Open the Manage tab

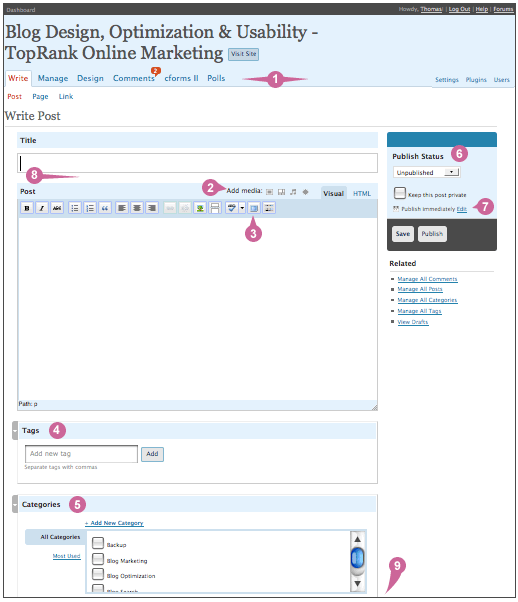pos(53,78)
